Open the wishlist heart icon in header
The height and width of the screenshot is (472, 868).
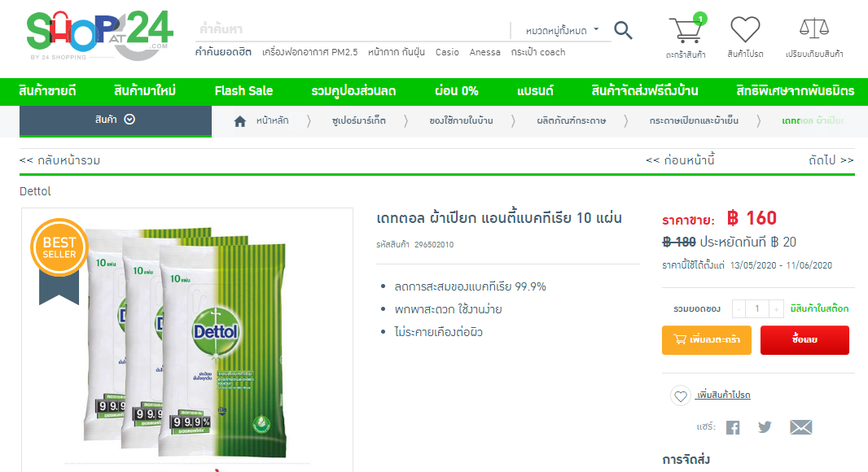[745, 28]
